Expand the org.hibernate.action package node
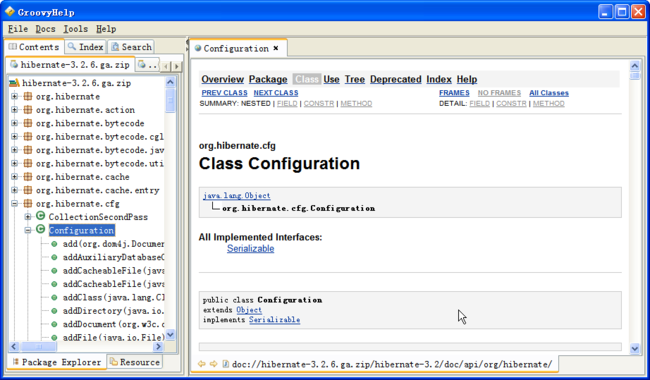The width and height of the screenshot is (650, 380). [15, 110]
